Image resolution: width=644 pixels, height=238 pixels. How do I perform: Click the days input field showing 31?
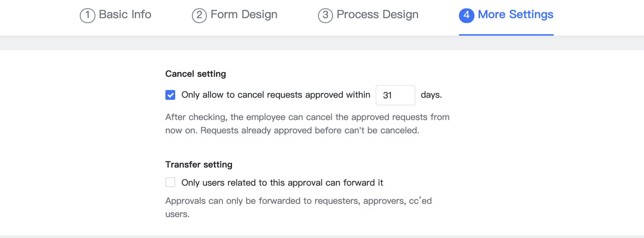pyautogui.click(x=395, y=95)
